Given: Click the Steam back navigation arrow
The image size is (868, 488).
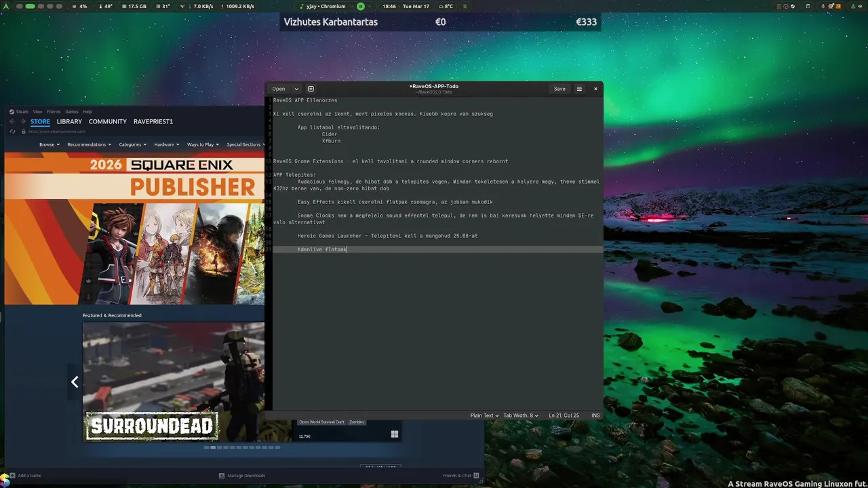Looking at the screenshot, I should (x=12, y=121).
